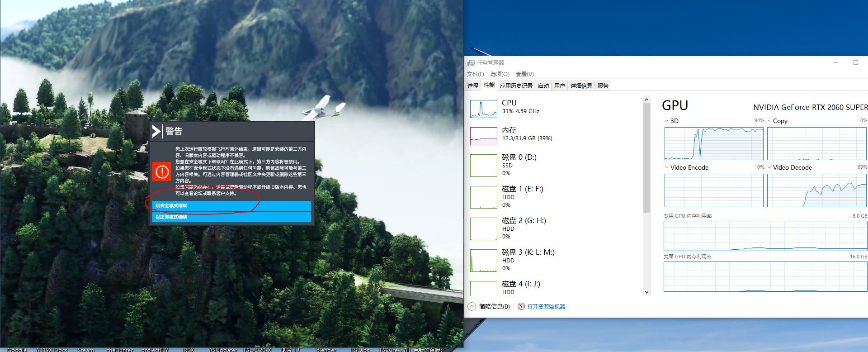Click the resource monitor icon
This screenshot has height=352, width=868.
(521, 306)
